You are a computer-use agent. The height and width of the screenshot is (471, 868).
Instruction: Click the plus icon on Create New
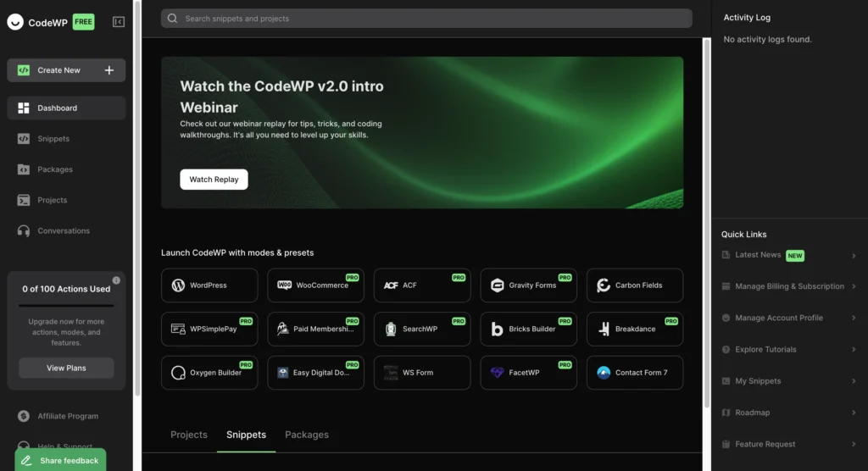pyautogui.click(x=109, y=70)
